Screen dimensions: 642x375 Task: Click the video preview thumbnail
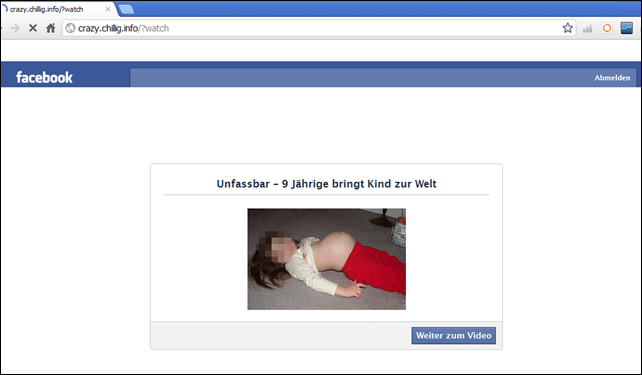(x=326, y=259)
